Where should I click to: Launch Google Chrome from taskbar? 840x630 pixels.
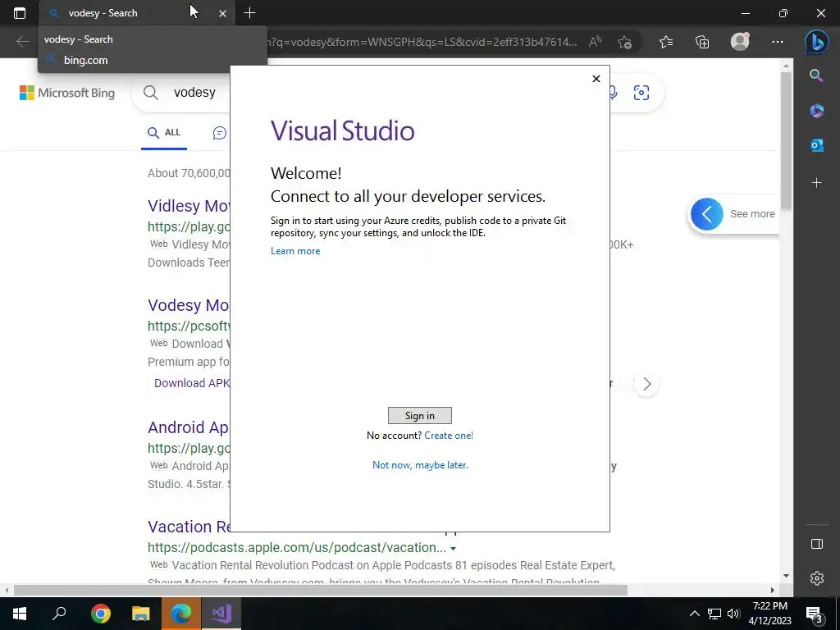tap(100, 614)
